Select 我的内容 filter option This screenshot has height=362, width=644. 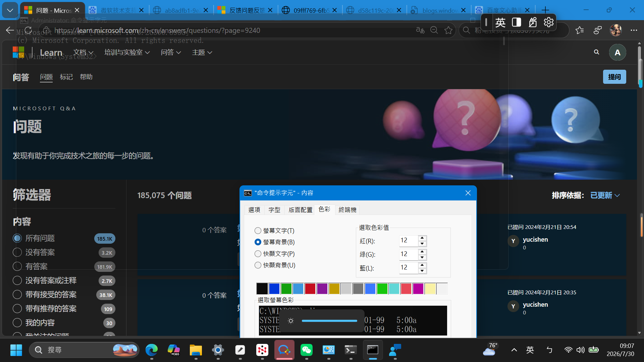[17, 323]
